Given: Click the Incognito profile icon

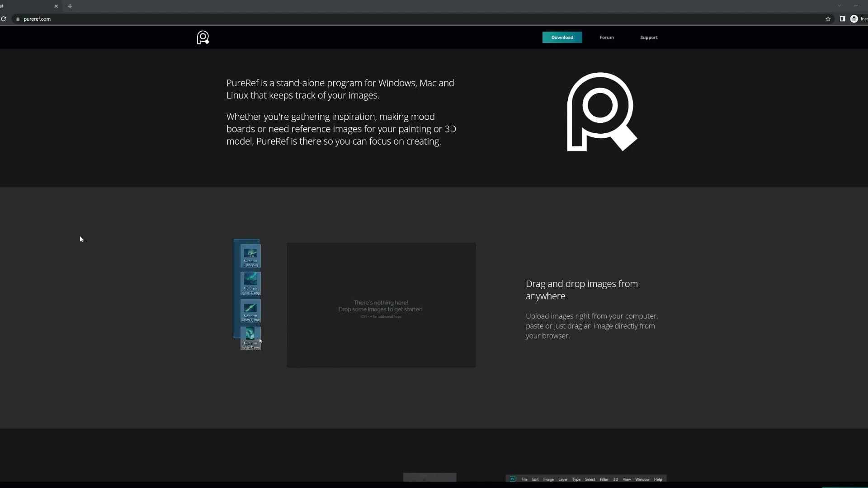Looking at the screenshot, I should (x=854, y=19).
